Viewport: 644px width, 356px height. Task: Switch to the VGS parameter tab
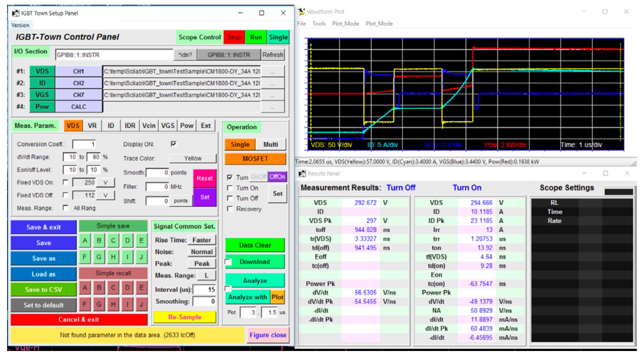click(x=167, y=126)
